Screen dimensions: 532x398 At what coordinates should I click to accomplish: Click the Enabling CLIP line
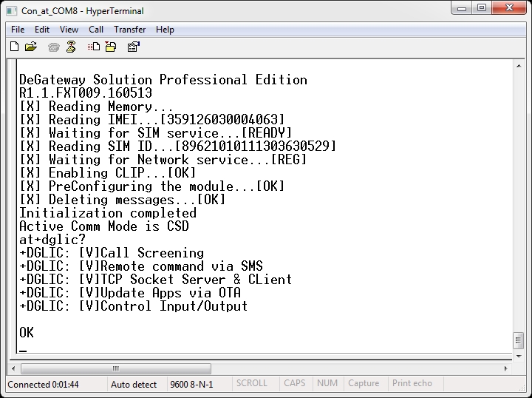108,173
